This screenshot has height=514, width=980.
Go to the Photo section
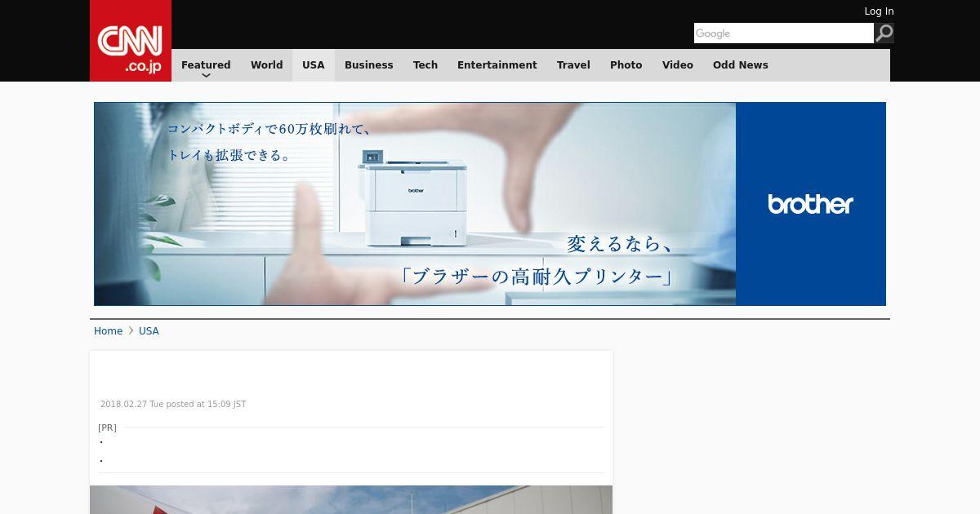(626, 65)
